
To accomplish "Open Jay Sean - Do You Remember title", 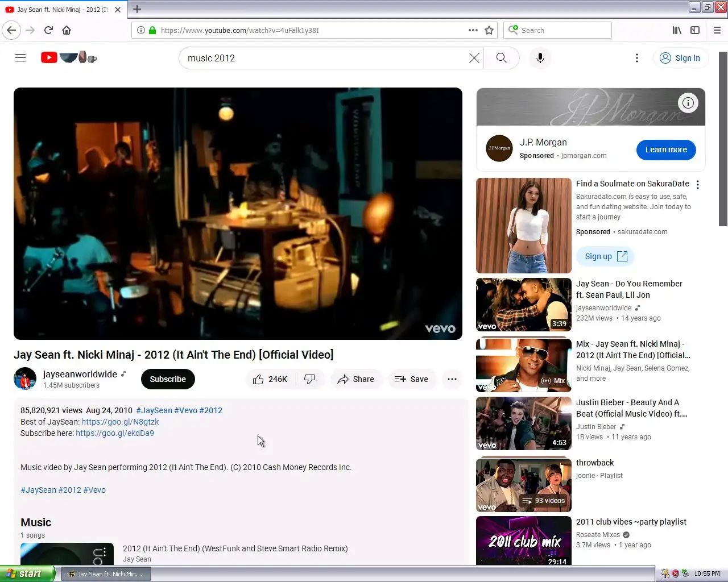I will [629, 289].
